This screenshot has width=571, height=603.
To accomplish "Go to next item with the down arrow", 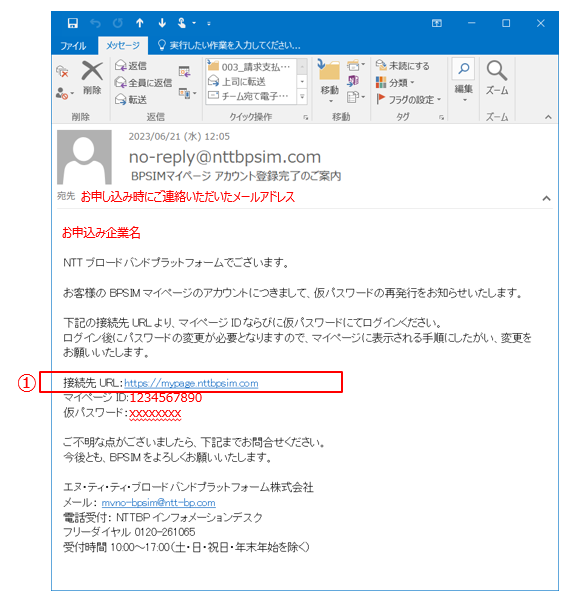I will (x=162, y=23).
